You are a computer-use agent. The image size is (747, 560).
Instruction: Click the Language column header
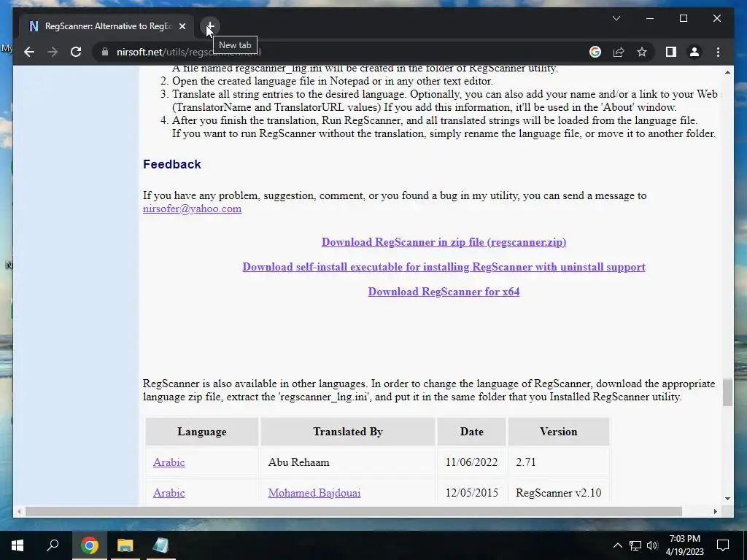[202, 432]
